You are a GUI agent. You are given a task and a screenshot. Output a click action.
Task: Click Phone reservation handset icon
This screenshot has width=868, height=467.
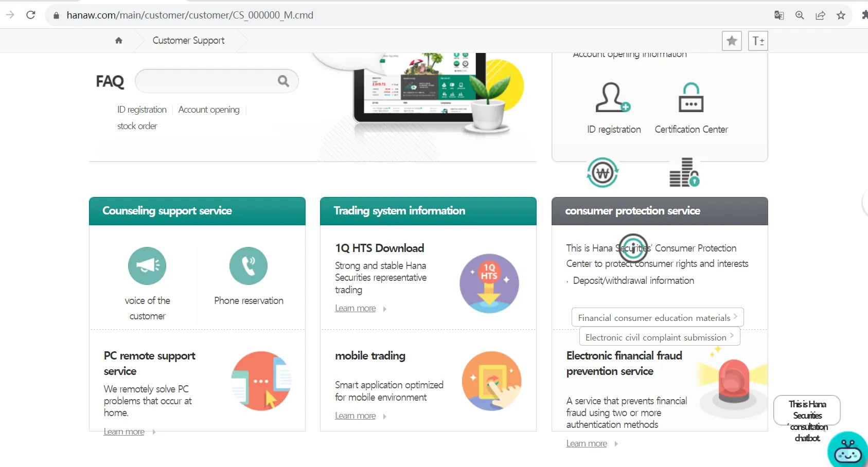pos(249,266)
